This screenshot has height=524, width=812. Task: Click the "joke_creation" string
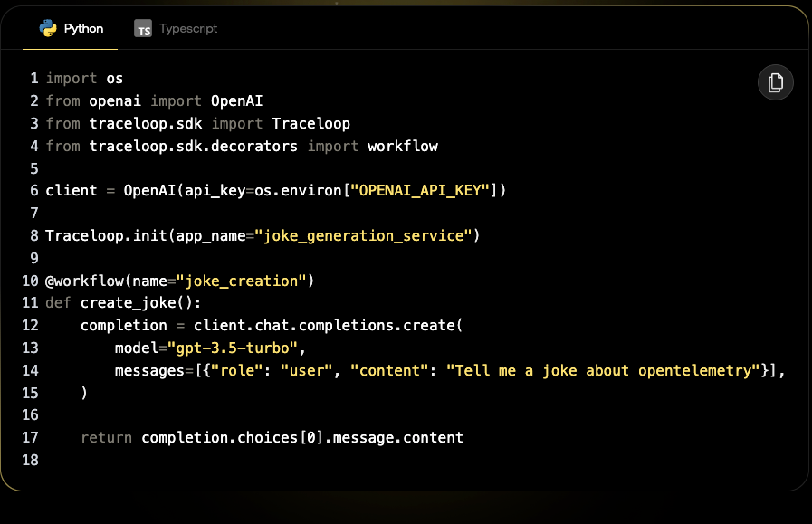point(242,281)
